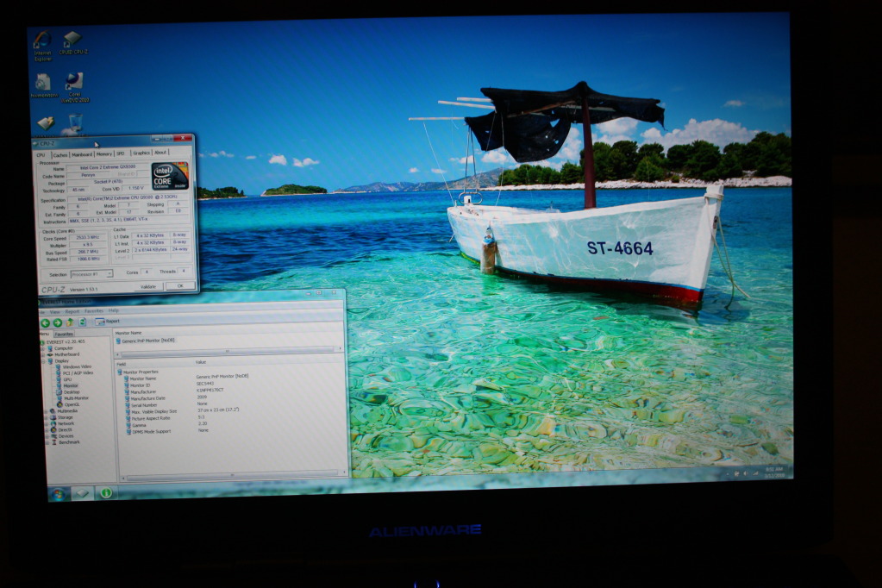Viewport: 882px width, 588px height.
Task: Select EVEREST v2.20.405 root tree node
Action: [66, 342]
